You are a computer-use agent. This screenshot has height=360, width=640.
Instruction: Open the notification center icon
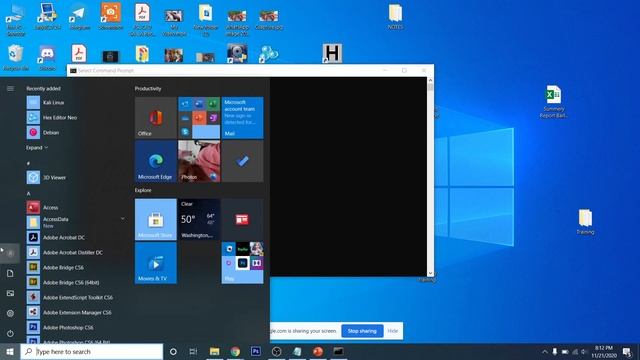[x=627, y=351]
